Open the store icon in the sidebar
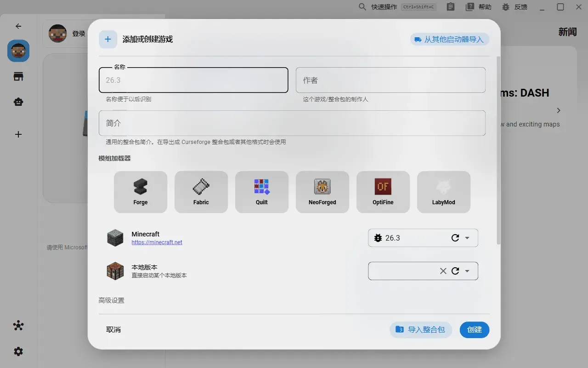This screenshot has width=588, height=368. [18, 76]
